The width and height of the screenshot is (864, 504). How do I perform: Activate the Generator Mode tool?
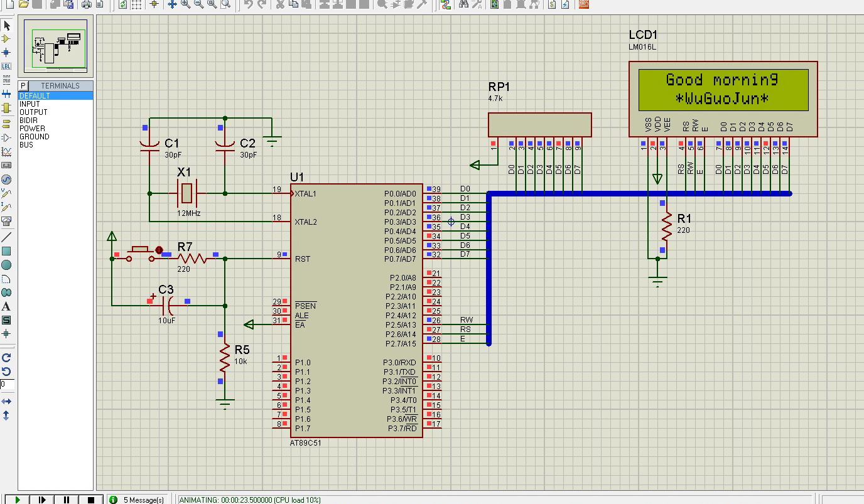coord(7,179)
